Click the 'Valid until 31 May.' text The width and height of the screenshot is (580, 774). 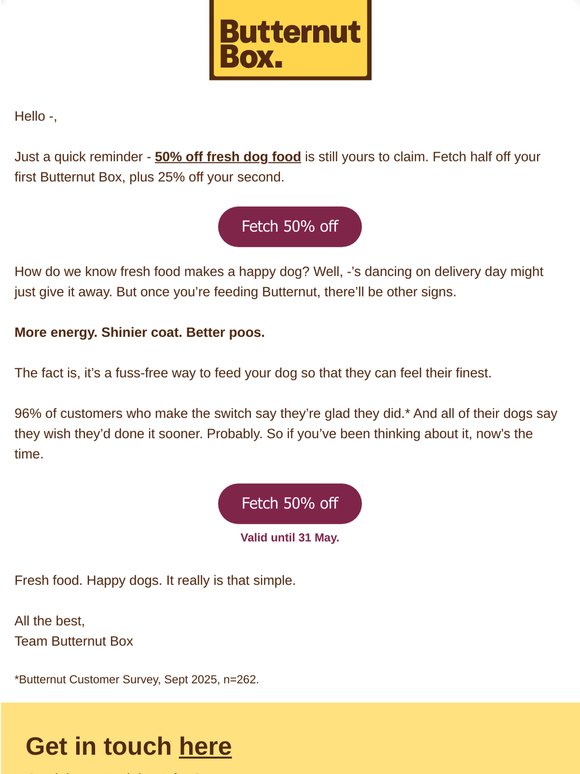(290, 537)
